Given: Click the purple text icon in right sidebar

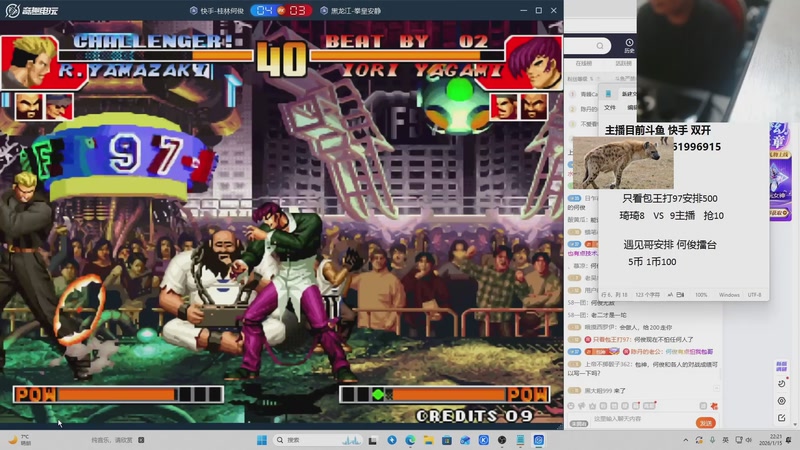Looking at the screenshot, I should 781,366.
